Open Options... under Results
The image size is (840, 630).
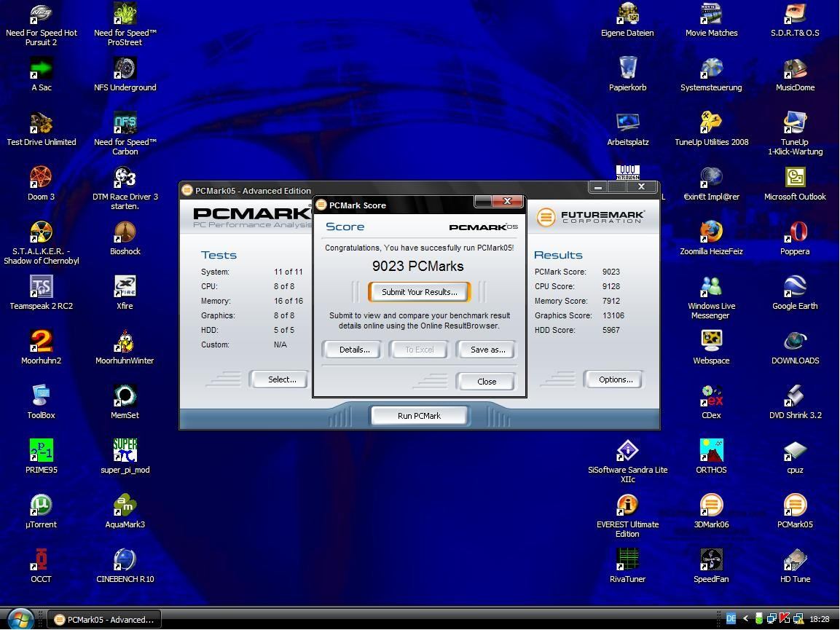coord(615,379)
